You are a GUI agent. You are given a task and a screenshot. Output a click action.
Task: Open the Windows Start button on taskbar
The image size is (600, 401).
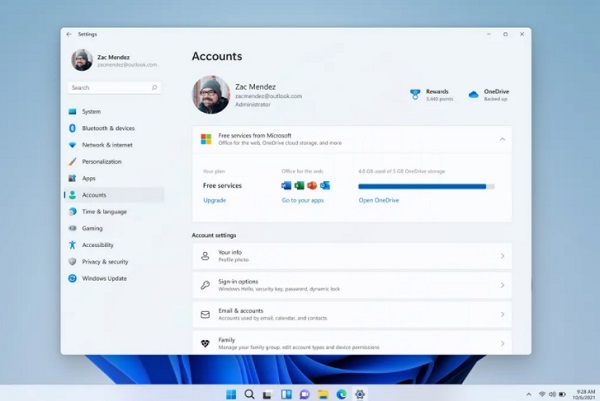pyautogui.click(x=231, y=394)
